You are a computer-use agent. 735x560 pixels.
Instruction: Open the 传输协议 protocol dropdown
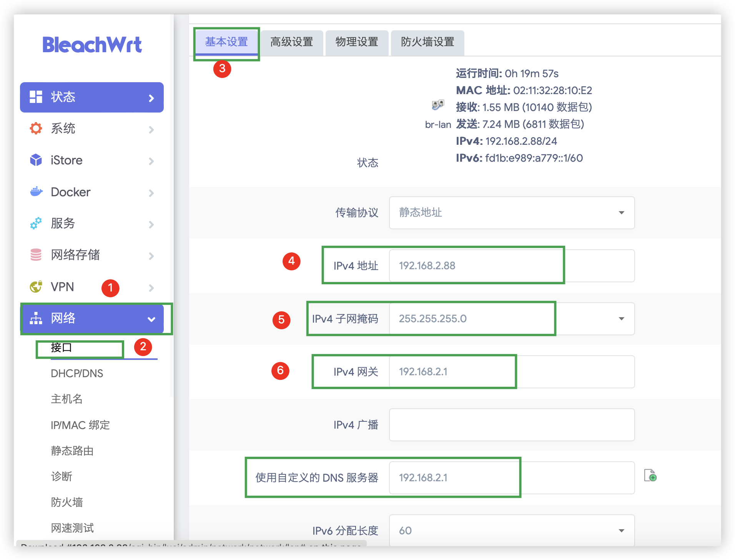point(511,213)
